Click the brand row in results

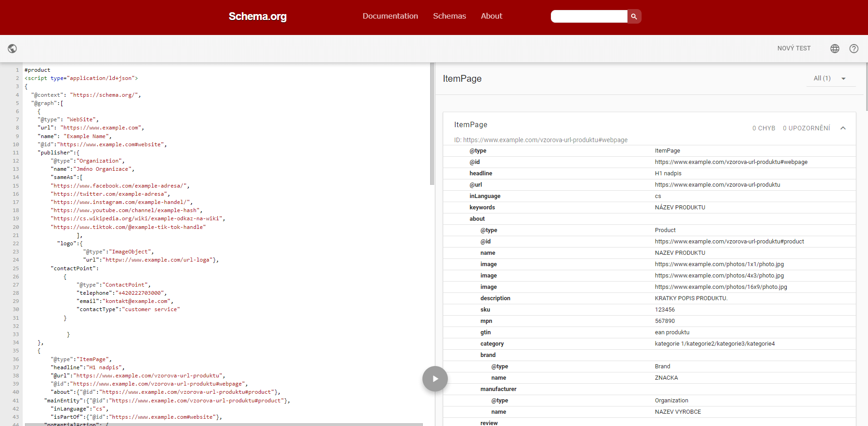click(x=649, y=355)
